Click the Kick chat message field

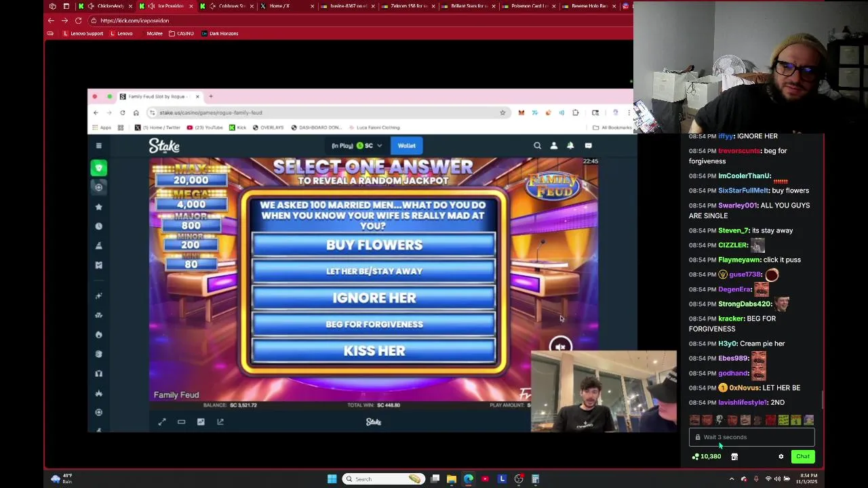coord(751,437)
